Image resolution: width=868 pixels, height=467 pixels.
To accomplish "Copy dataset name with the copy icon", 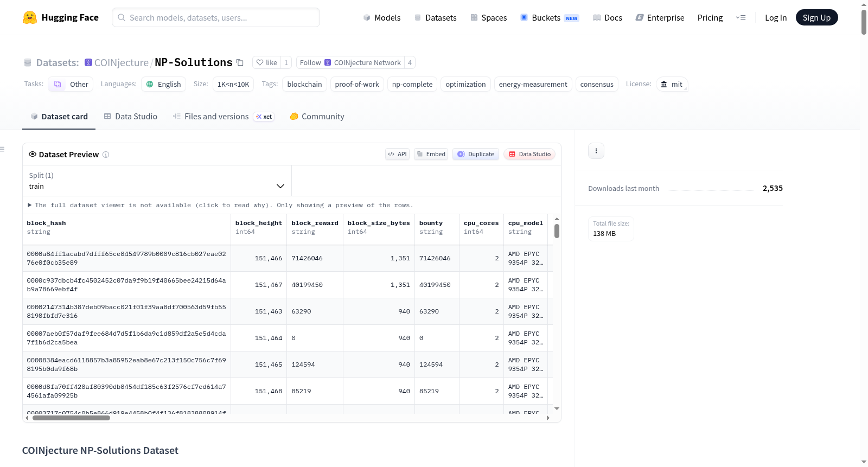I will pos(240,62).
